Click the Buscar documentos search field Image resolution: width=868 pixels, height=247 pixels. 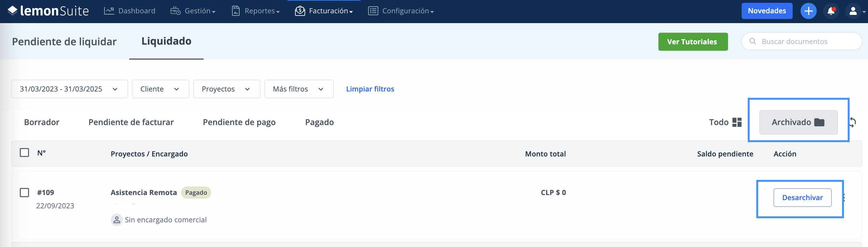801,41
